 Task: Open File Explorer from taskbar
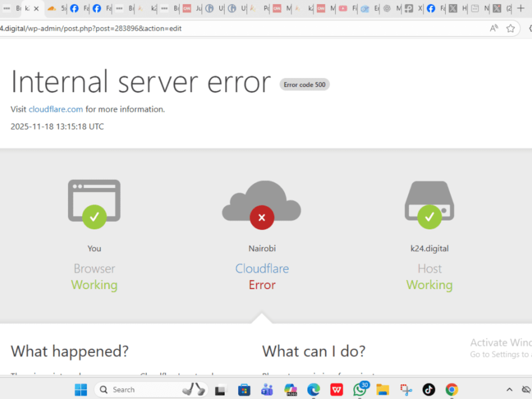pyautogui.click(x=383, y=390)
